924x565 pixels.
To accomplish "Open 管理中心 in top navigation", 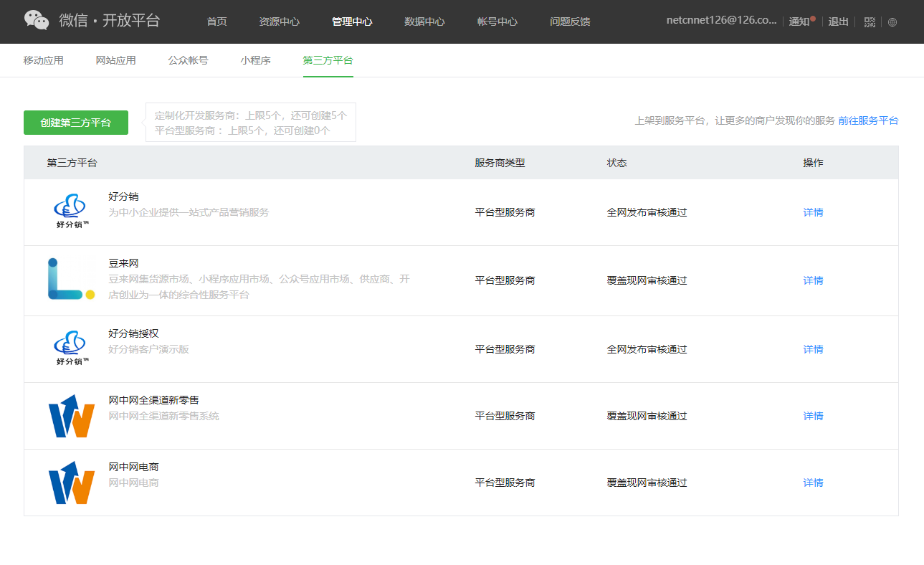I will pos(352,22).
